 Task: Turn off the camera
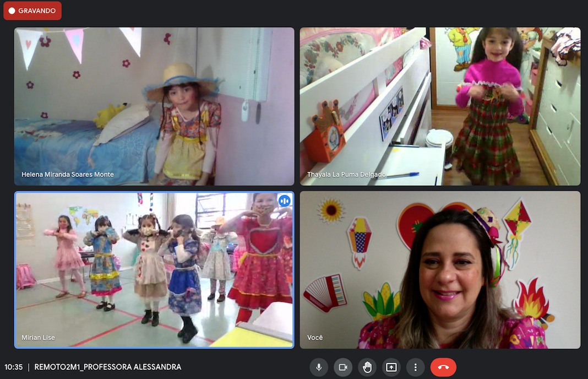[x=343, y=367]
